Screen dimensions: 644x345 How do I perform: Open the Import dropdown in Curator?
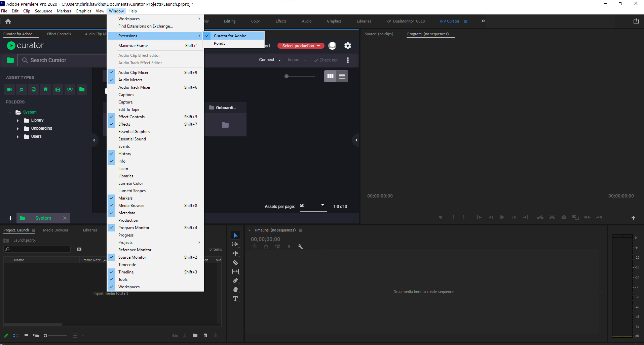[296, 60]
